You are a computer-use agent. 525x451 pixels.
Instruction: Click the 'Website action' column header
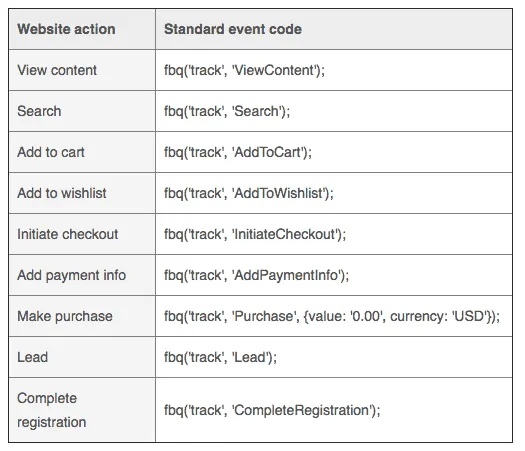click(66, 29)
